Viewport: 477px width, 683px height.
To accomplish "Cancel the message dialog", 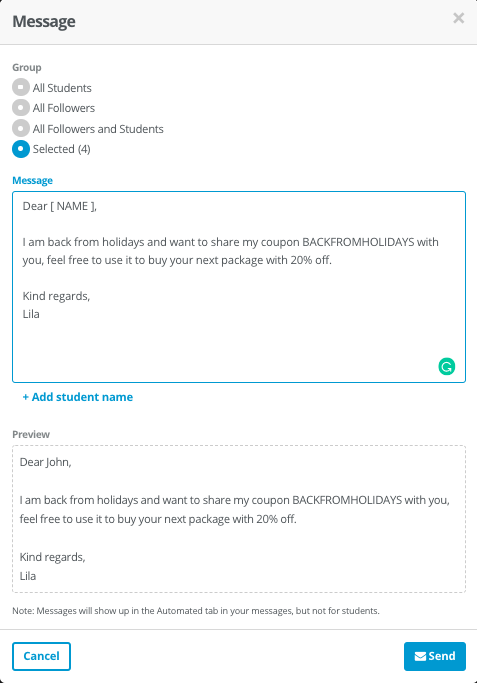I will tap(41, 656).
